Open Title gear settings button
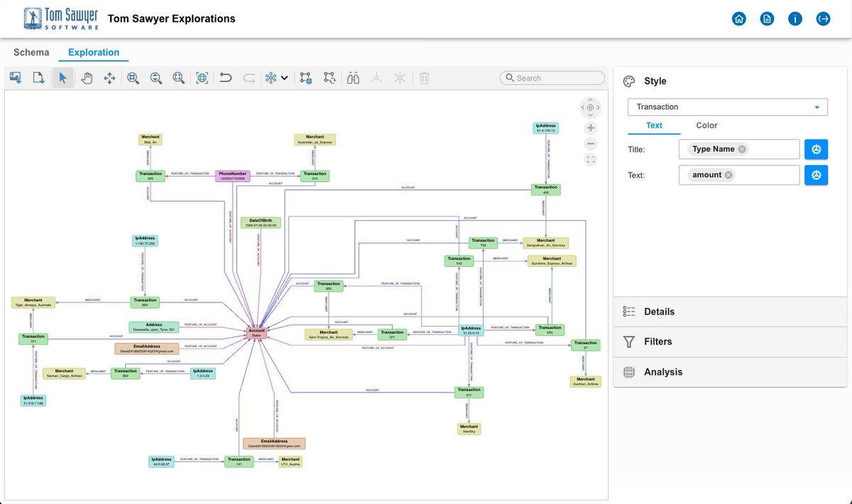This screenshot has height=504, width=852. click(816, 149)
